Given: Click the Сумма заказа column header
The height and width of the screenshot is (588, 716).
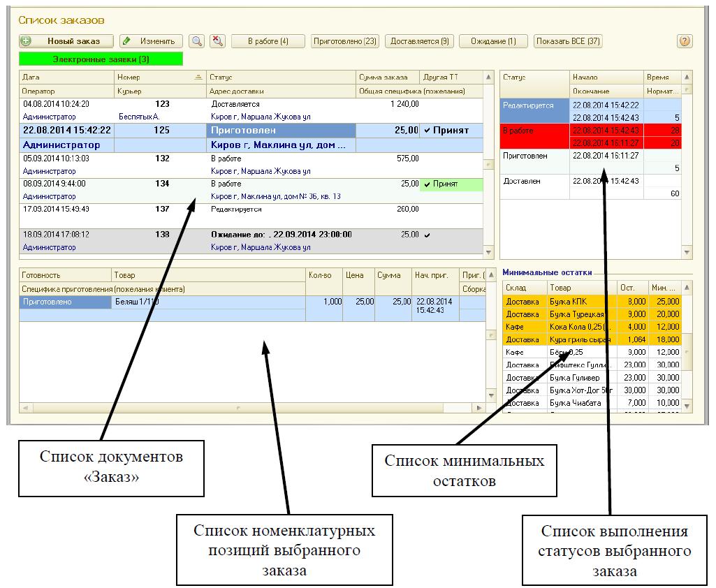Looking at the screenshot, I should click(388, 77).
